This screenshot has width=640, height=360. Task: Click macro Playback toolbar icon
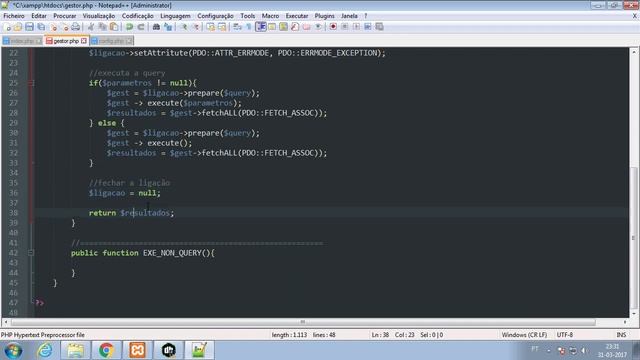tap(356, 27)
